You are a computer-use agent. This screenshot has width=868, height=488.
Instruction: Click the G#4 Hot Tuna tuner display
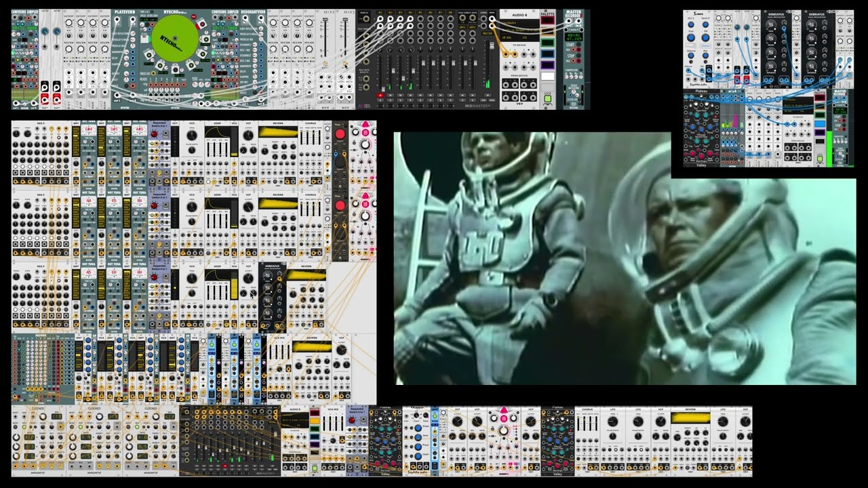[89, 130]
